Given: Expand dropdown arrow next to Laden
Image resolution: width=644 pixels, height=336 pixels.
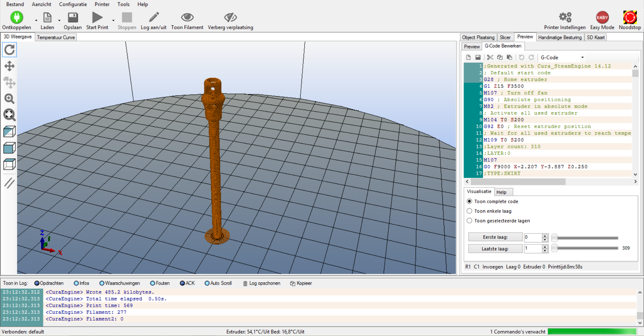Looking at the screenshot, I should 59,20.
